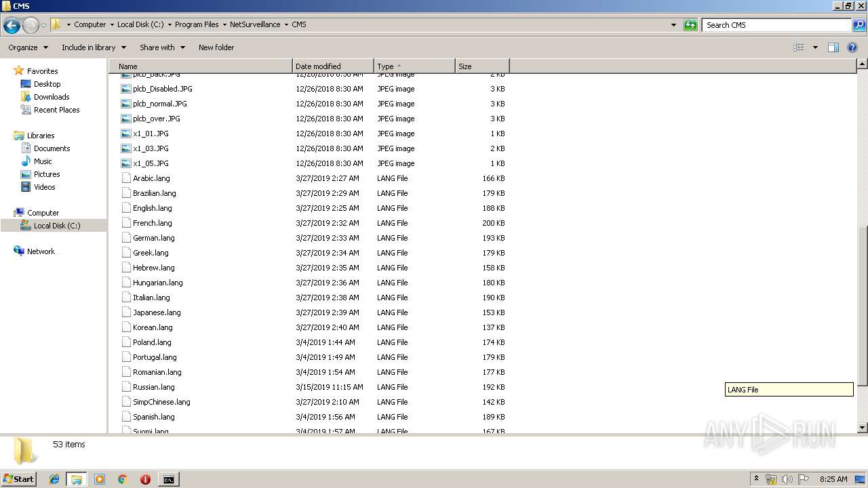Expand the dropdown arrow after NetSurveillance breadcrumb
Screen dimensions: 868x488
coord(286,24)
